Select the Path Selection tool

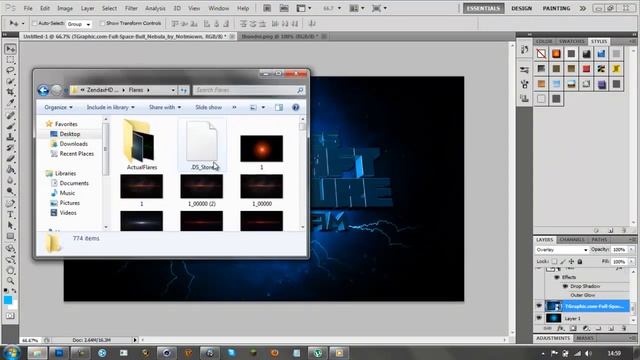(x=11, y=225)
